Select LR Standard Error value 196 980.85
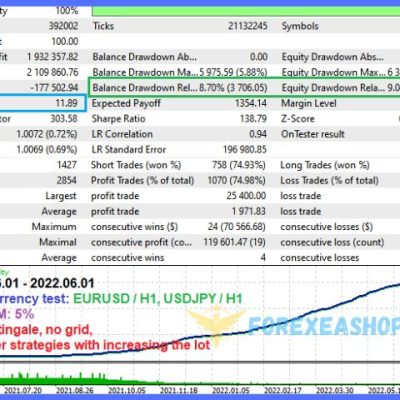Image resolution: width=400 pixels, height=400 pixels. point(245,149)
